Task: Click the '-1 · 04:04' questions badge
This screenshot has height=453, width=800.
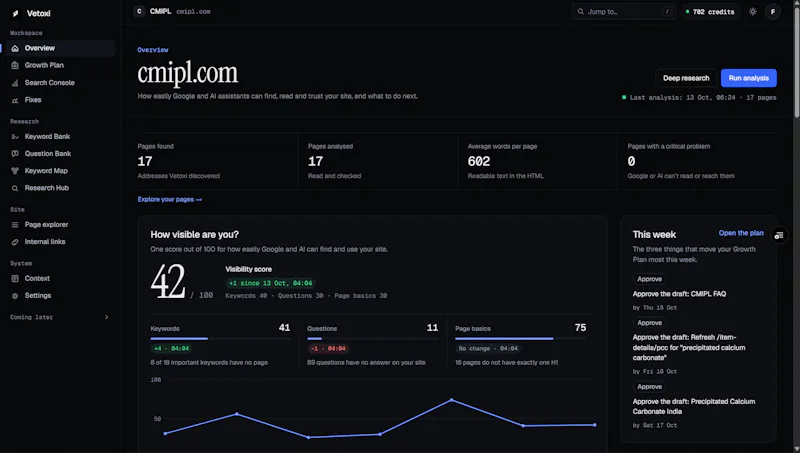Action: click(x=328, y=348)
